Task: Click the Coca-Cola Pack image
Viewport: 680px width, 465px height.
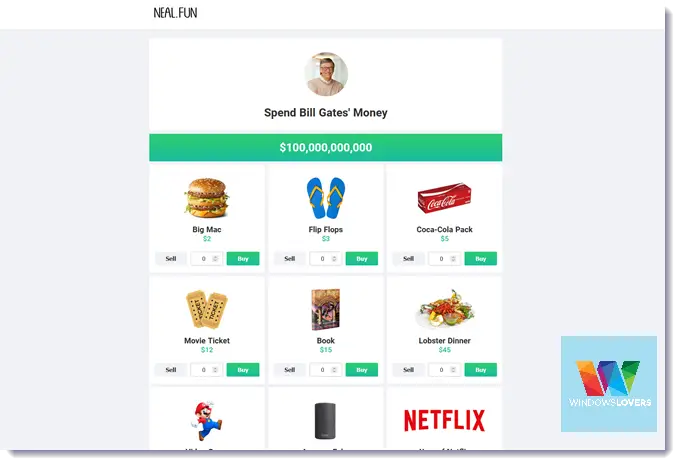Action: pyautogui.click(x=445, y=198)
